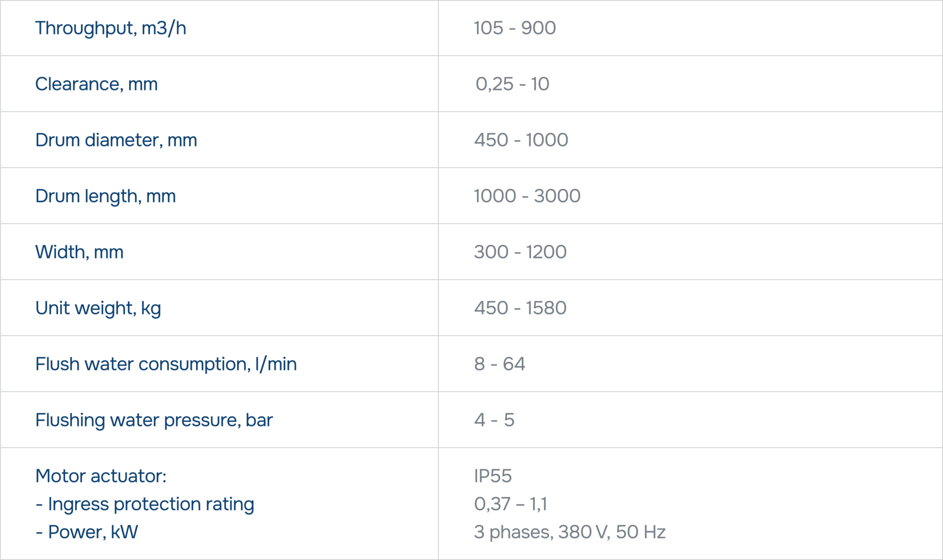The height and width of the screenshot is (560, 943).
Task: Click the IP55 rating value
Action: point(493,476)
